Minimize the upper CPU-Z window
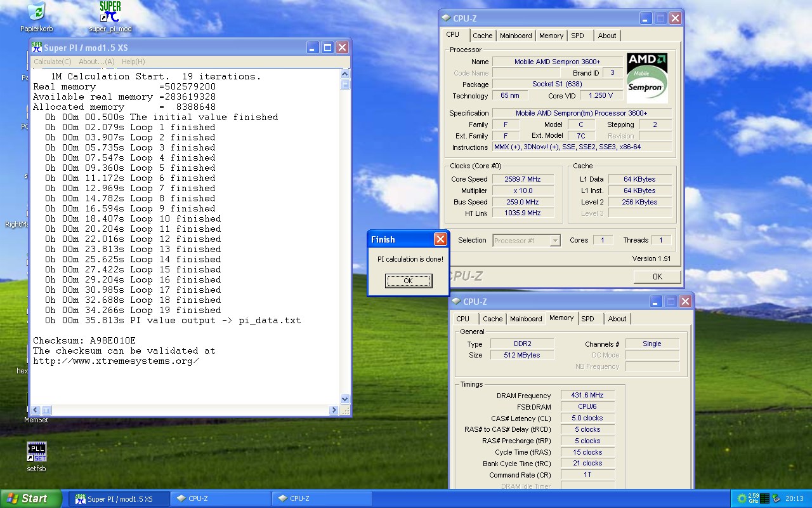812x508 pixels. [x=646, y=18]
